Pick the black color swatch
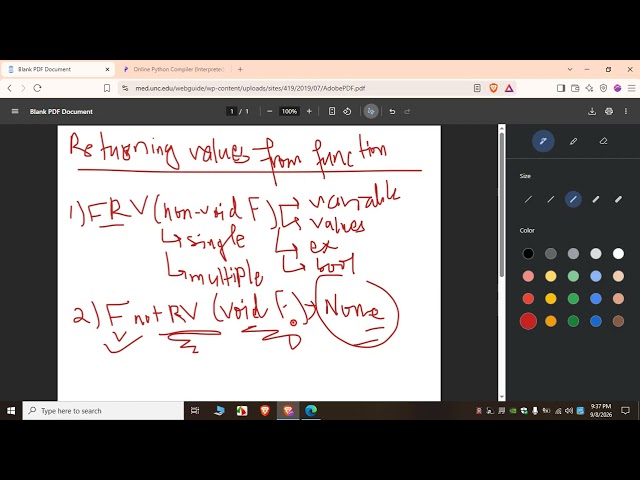 tap(528, 253)
